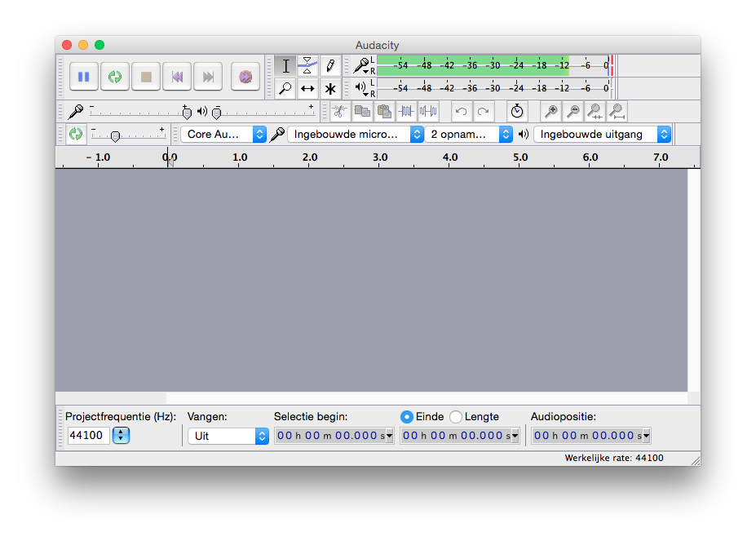The height and width of the screenshot is (541, 756).
Task: Skip to start of the track
Action: [177, 77]
